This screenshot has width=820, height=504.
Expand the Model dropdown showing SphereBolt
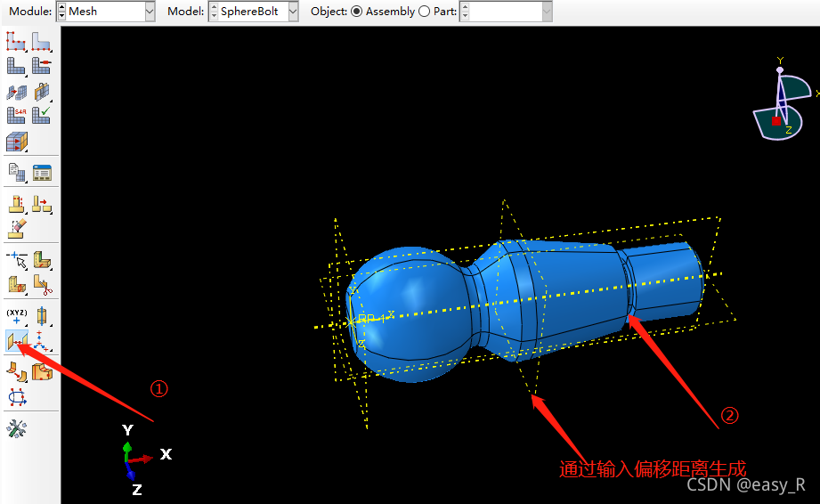293,12
